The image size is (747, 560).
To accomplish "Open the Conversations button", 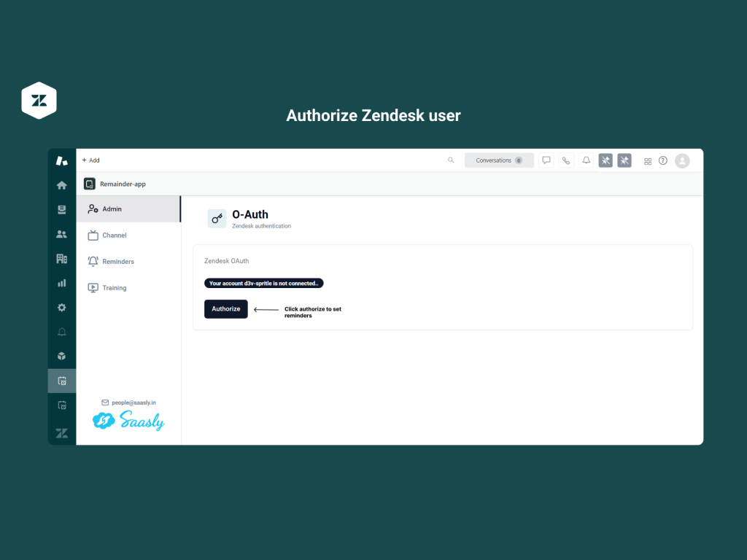I will click(x=499, y=160).
